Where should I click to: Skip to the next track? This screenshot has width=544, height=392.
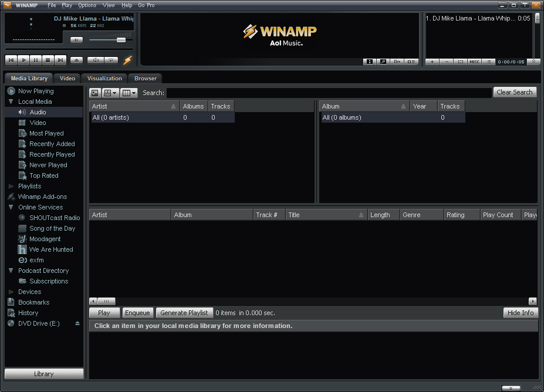tap(60, 60)
